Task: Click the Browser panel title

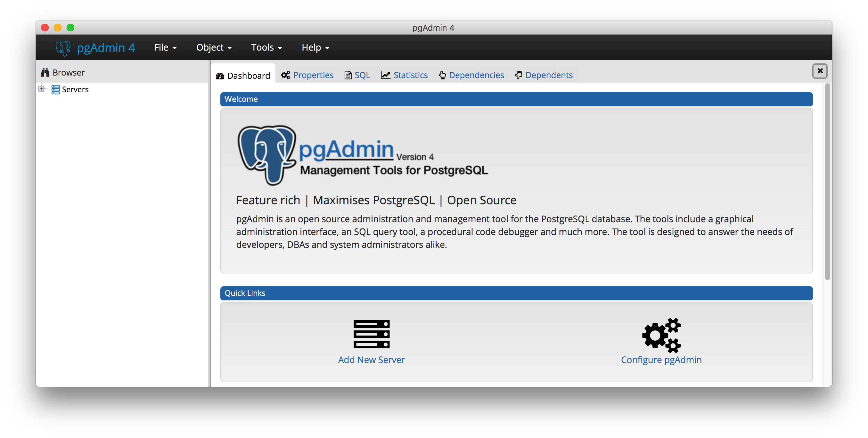Action: point(69,72)
